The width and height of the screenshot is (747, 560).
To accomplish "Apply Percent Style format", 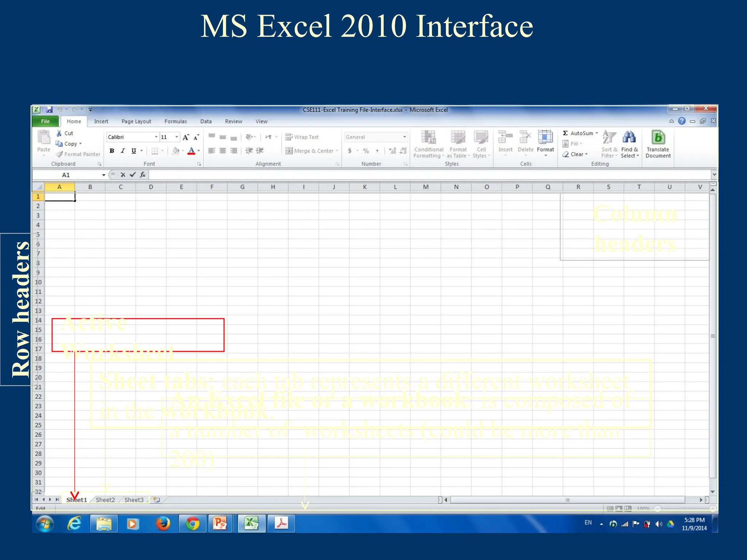I will click(366, 151).
